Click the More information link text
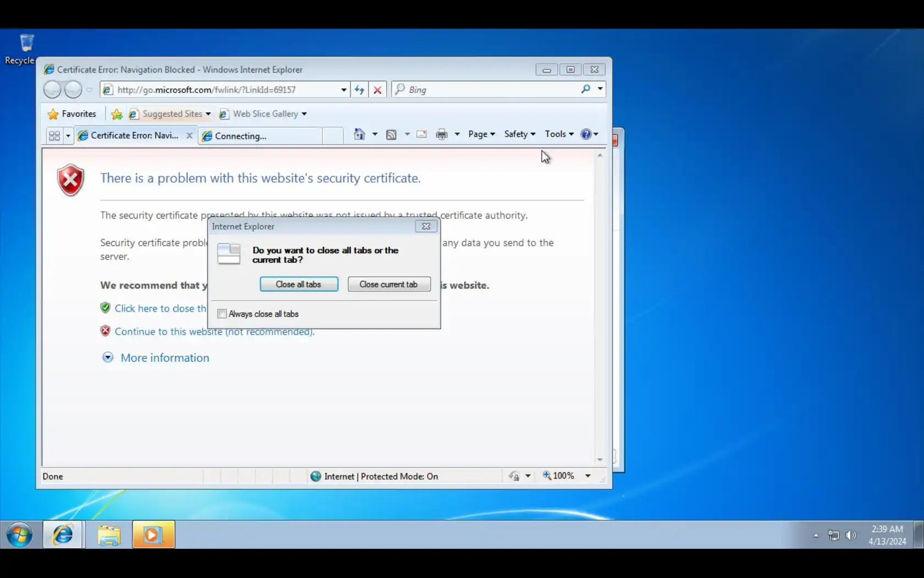This screenshot has width=924, height=578. click(165, 358)
